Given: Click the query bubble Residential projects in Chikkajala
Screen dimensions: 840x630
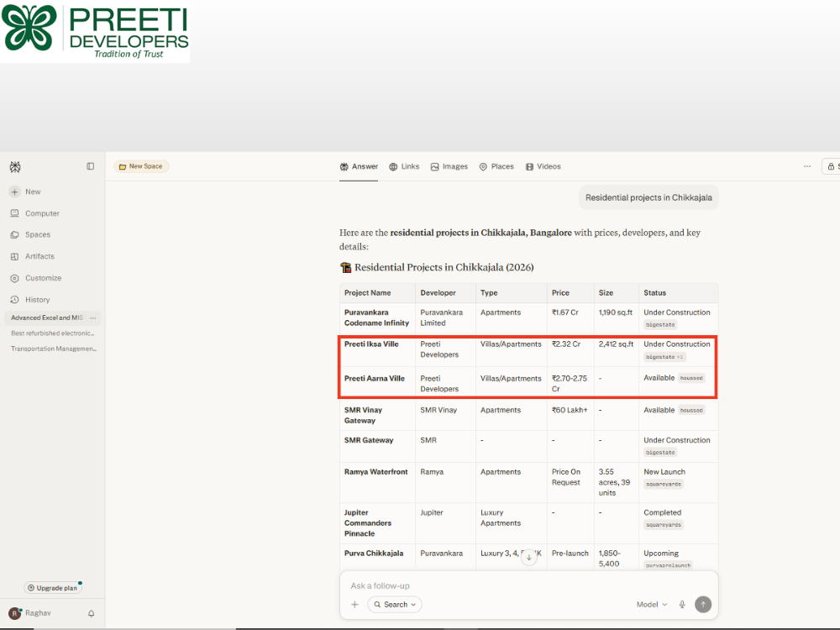Looking at the screenshot, I should 648,197.
